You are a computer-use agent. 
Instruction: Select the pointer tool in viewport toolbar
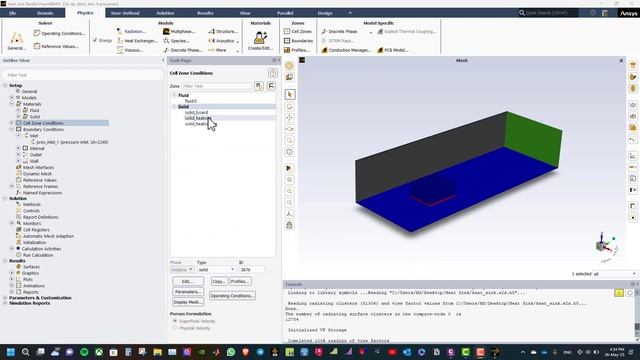[x=289, y=95]
